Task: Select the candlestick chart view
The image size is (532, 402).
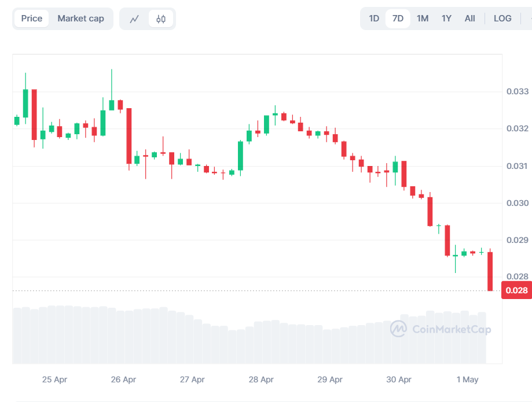Action: pyautogui.click(x=161, y=19)
